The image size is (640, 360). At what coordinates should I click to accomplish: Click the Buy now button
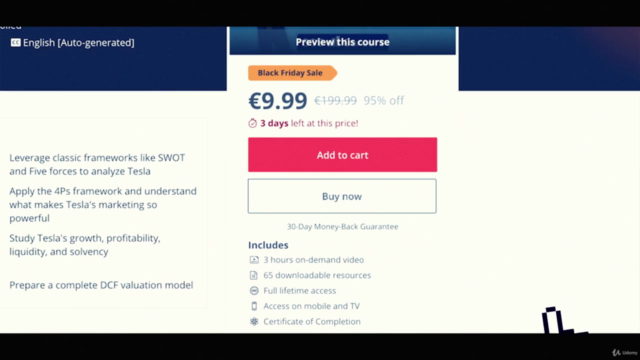click(342, 196)
